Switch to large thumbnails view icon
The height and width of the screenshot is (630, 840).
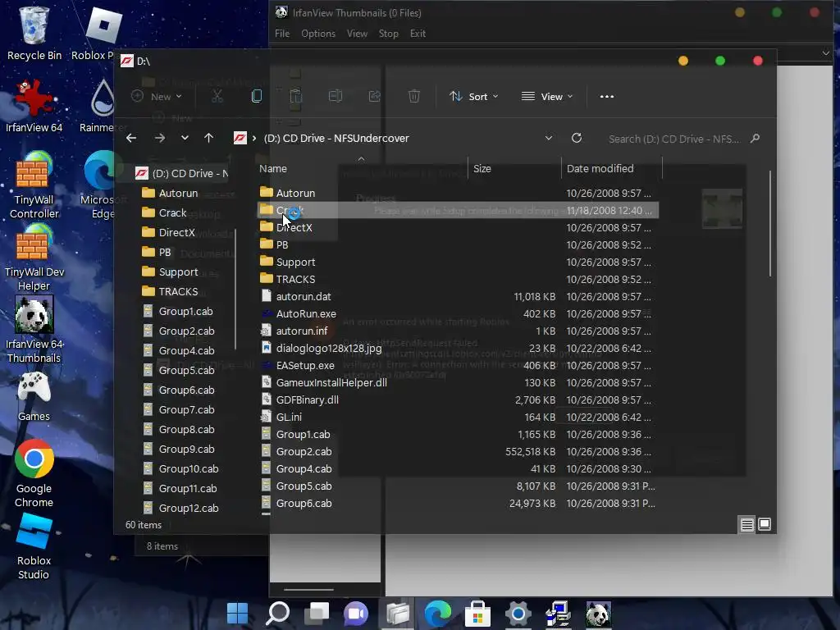[x=765, y=524]
